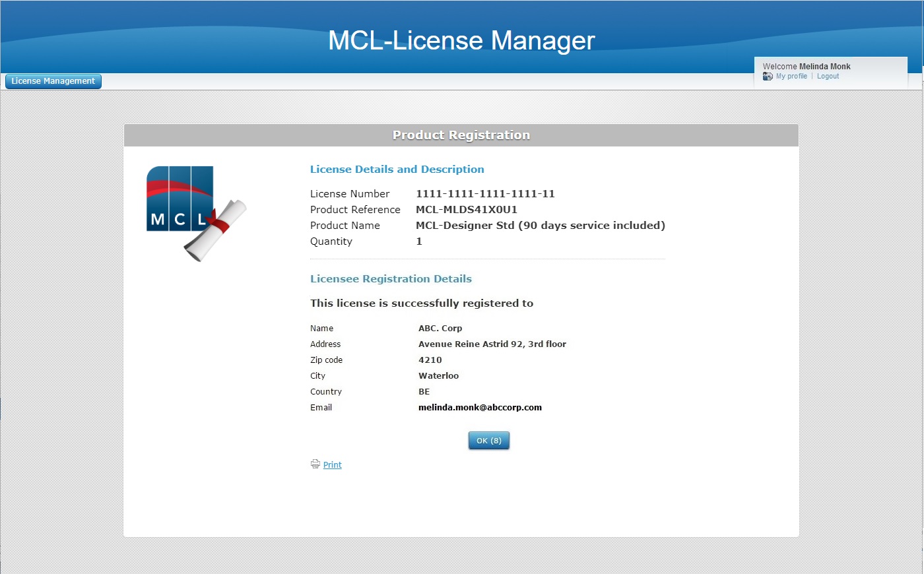This screenshot has height=574, width=924.
Task: Click the Product Registration header
Action: pos(461,135)
